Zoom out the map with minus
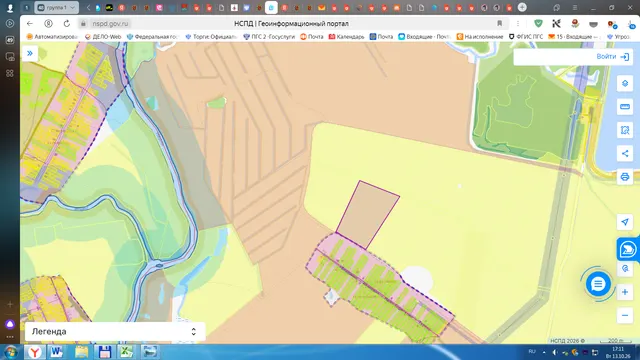Viewport: 640px width, 360px height. [624, 316]
